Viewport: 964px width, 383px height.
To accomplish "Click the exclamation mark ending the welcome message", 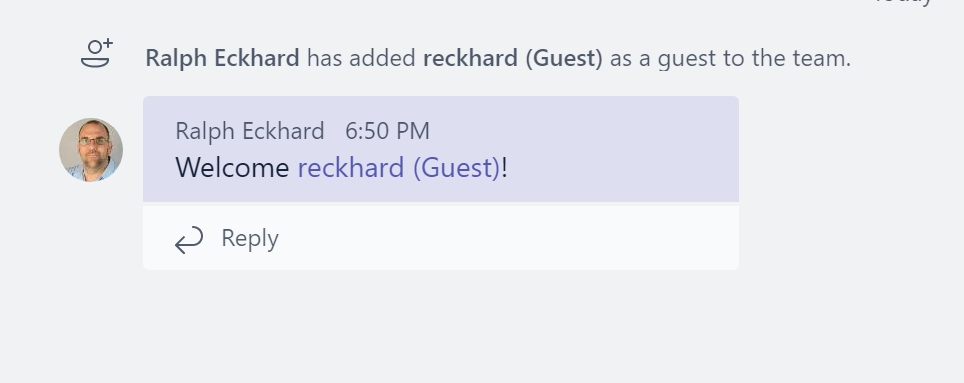I will [x=505, y=167].
